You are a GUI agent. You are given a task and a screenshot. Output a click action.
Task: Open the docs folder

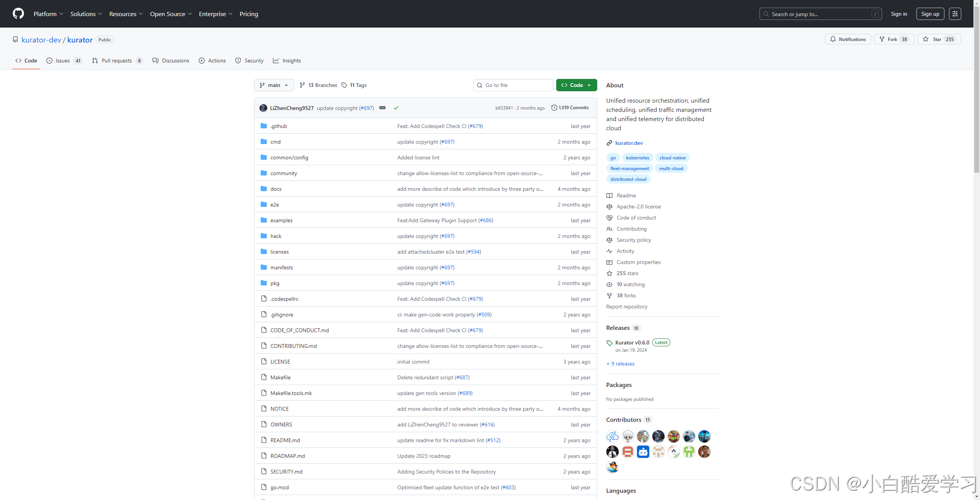[x=276, y=189]
